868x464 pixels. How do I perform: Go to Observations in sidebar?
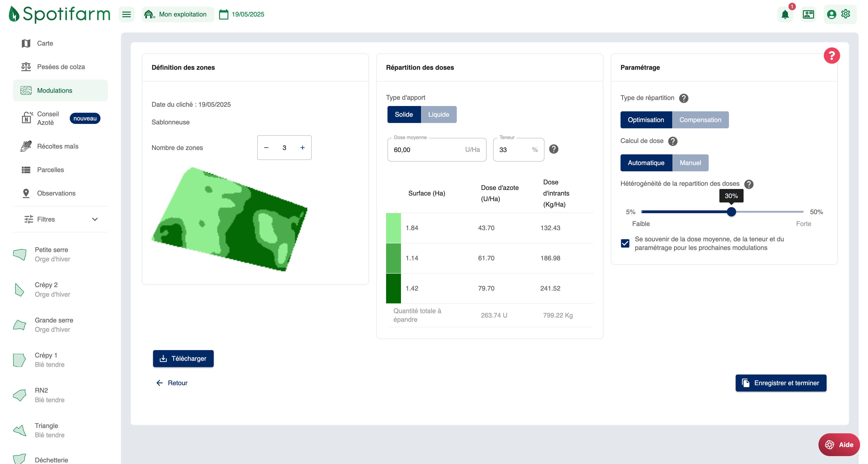click(x=56, y=193)
